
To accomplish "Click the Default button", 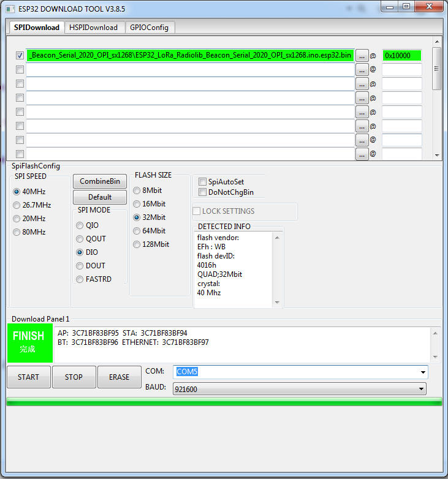I will [100, 197].
